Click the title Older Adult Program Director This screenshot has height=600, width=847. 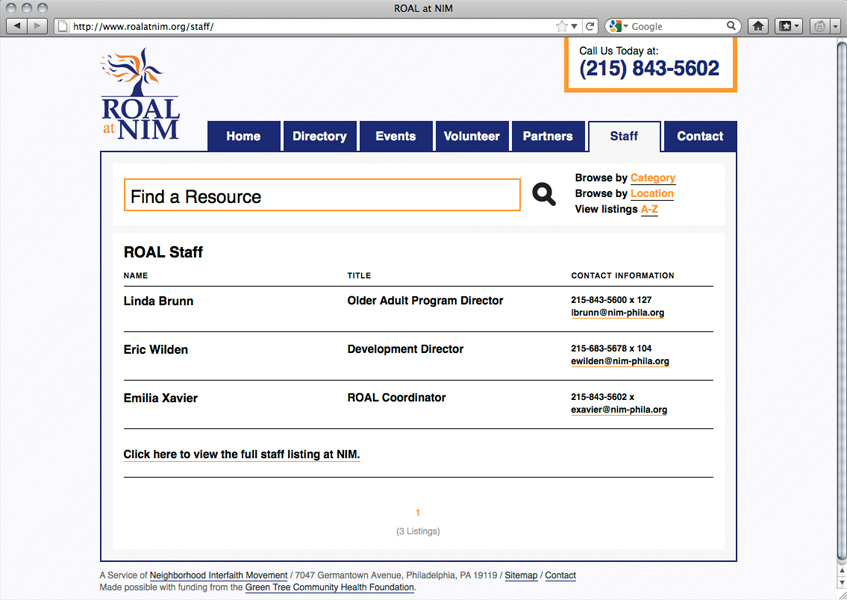pos(425,300)
